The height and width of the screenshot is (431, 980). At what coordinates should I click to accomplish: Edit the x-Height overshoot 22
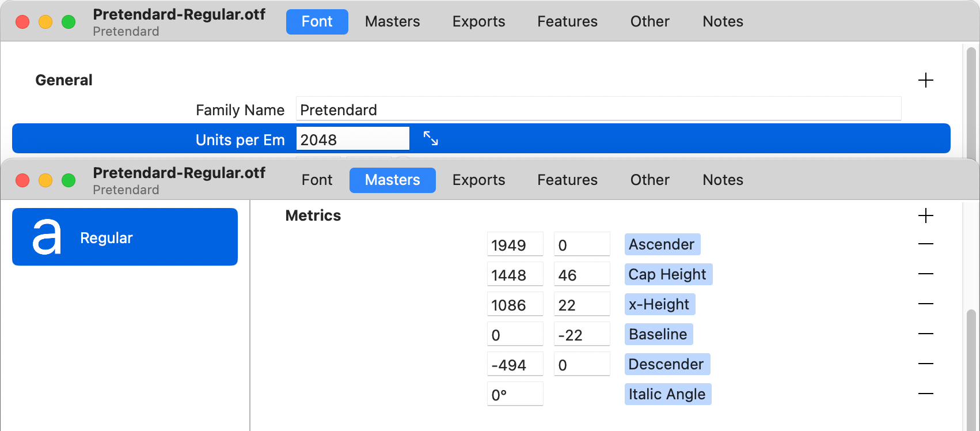click(x=582, y=304)
